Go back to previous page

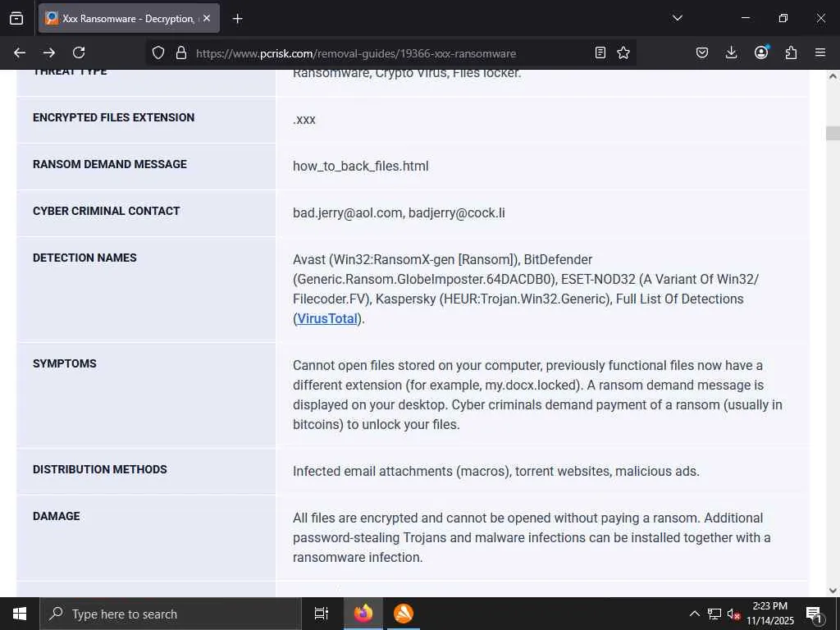20,52
